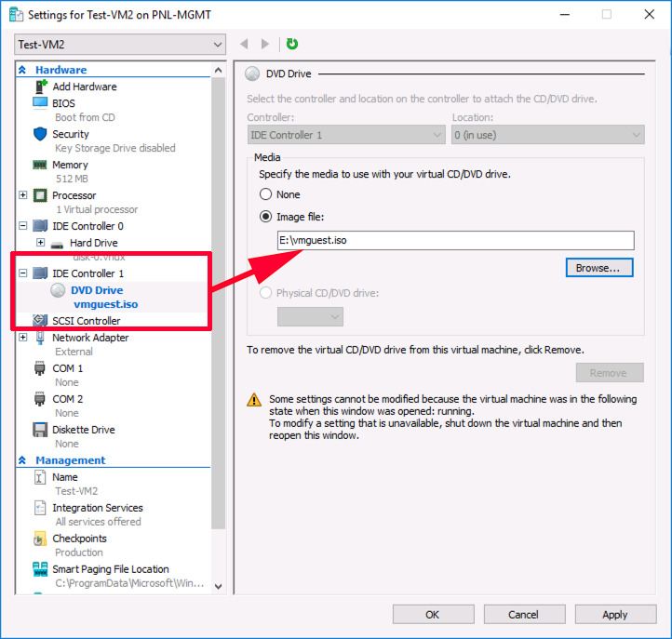
Task: Select Add Hardware tree item
Action: [85, 87]
